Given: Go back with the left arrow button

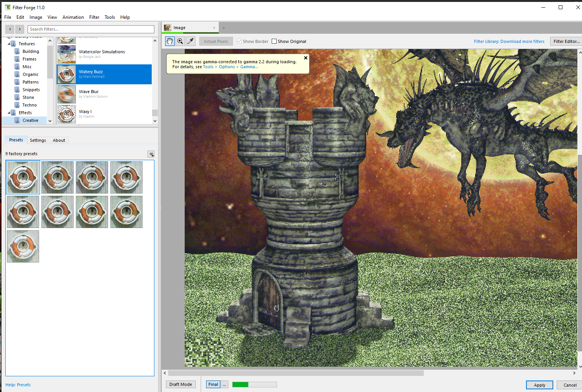Looking at the screenshot, I should [x=10, y=29].
